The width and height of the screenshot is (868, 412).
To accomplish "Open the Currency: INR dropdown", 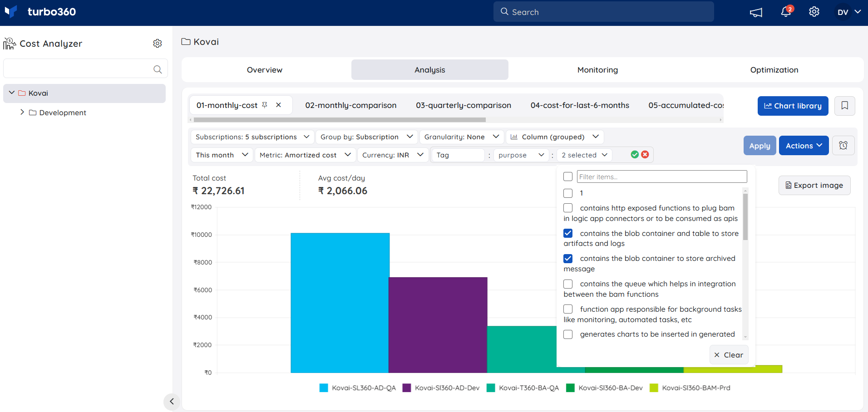I will coord(393,155).
